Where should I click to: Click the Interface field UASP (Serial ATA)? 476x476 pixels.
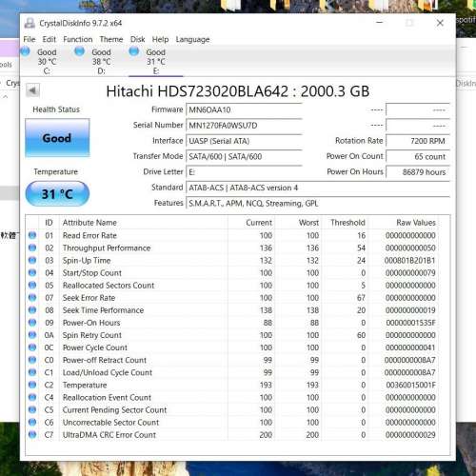(x=244, y=141)
